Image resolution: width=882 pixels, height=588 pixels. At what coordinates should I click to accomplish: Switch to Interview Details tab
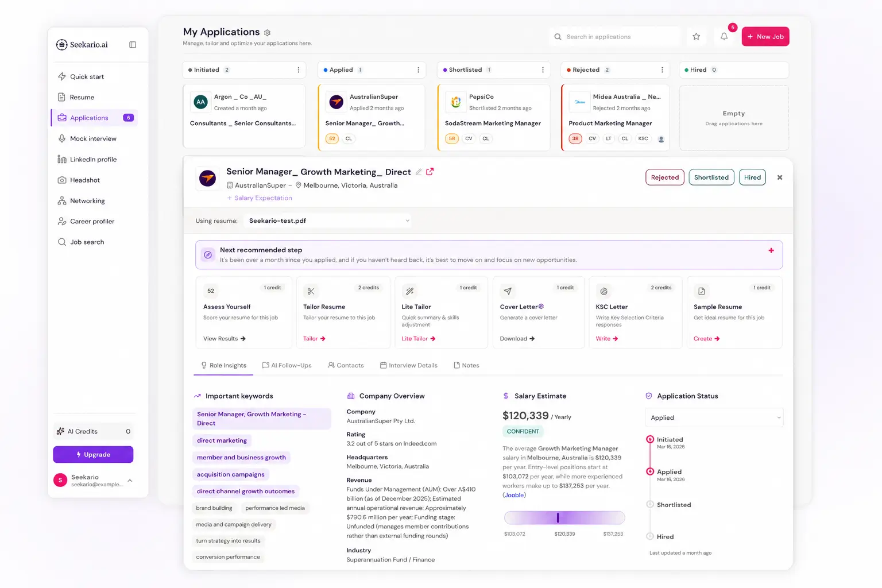(x=409, y=365)
